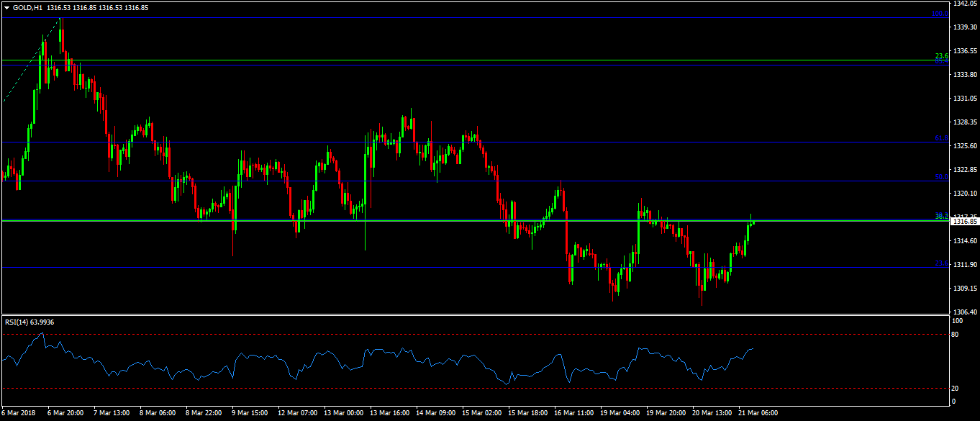Click the 9 Mar 15:00 time label
The height and width of the screenshot is (421, 980).
tap(250, 414)
